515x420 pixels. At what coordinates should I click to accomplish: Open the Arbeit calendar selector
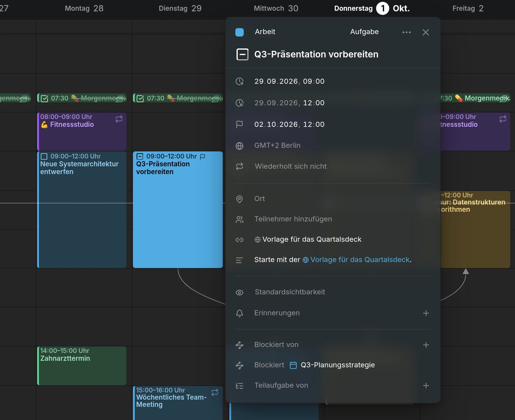[x=265, y=32]
